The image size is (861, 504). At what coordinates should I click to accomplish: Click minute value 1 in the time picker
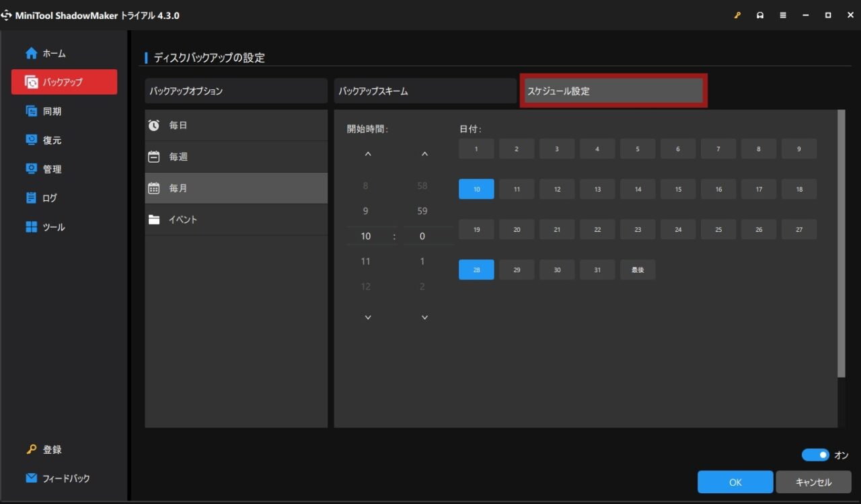422,261
